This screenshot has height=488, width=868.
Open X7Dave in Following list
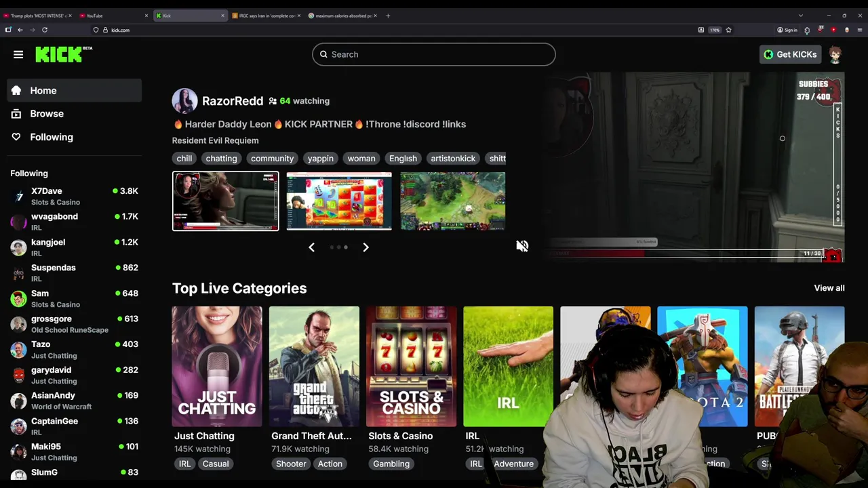[x=75, y=197]
